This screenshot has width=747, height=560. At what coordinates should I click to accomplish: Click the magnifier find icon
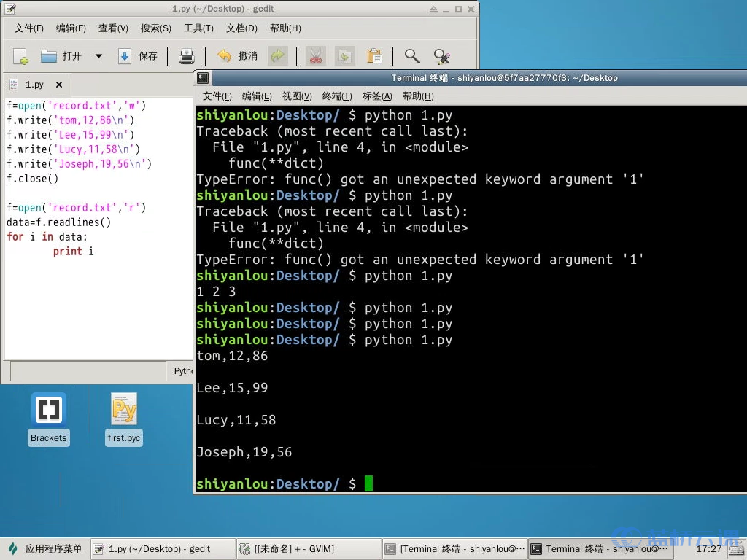pyautogui.click(x=412, y=56)
